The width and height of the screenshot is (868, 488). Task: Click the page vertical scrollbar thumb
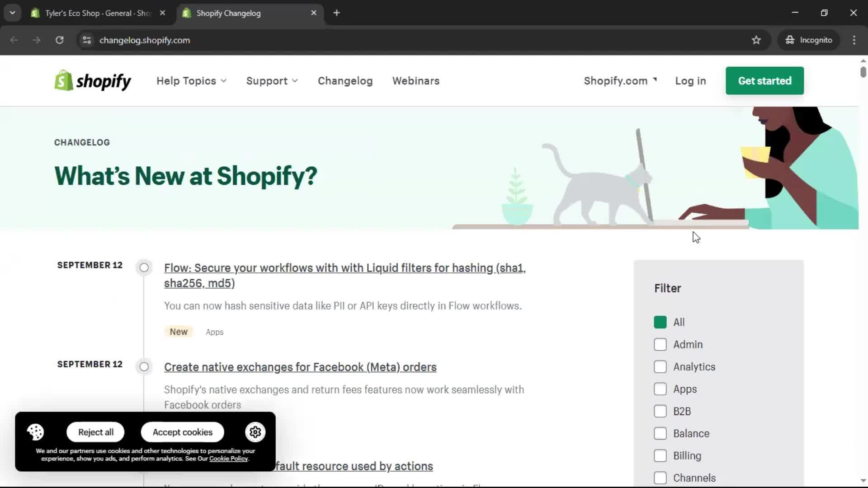click(x=863, y=72)
